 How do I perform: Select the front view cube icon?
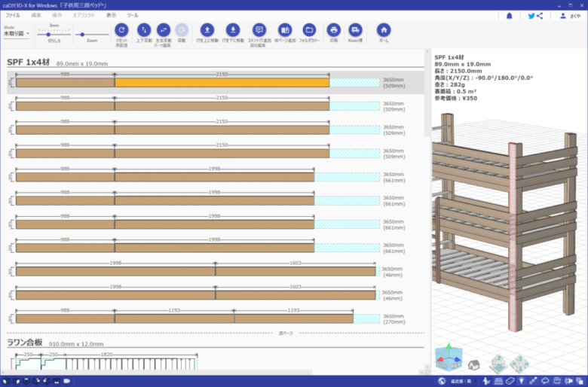click(6, 382)
